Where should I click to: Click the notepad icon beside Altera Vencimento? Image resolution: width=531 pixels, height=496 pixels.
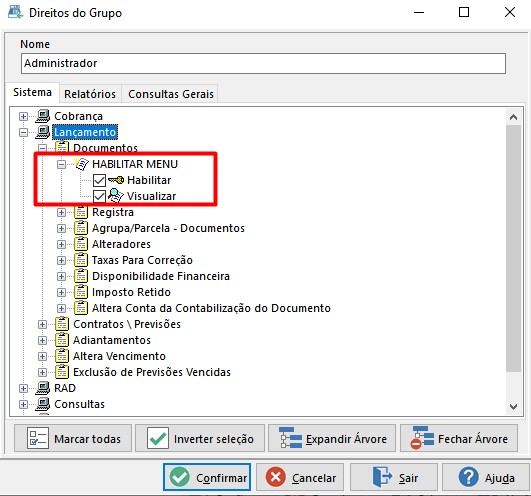62,356
